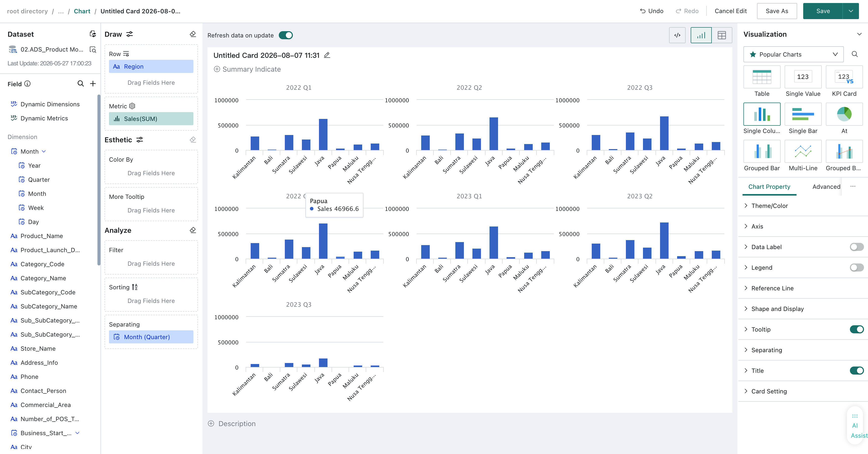Open the Metric settings gear icon
Screen dimensions: 868x454
coord(132,106)
